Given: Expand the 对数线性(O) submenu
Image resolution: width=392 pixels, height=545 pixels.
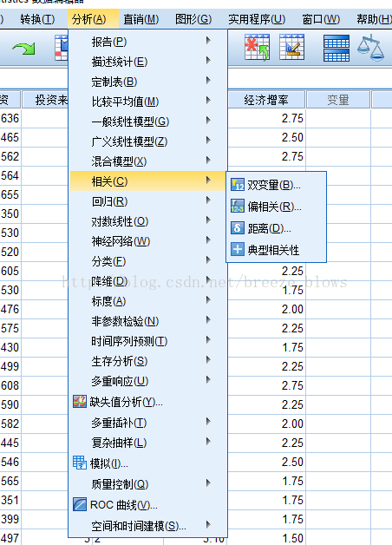Looking at the screenshot, I should (x=148, y=221).
